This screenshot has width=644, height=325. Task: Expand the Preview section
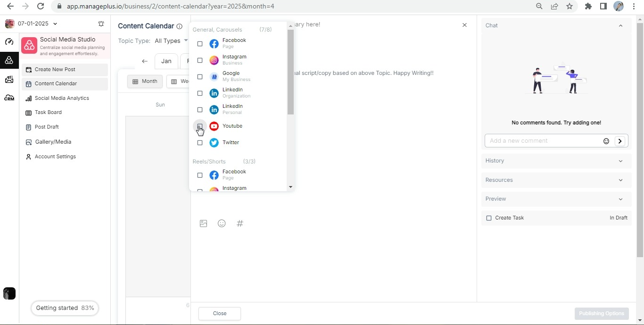click(x=556, y=199)
